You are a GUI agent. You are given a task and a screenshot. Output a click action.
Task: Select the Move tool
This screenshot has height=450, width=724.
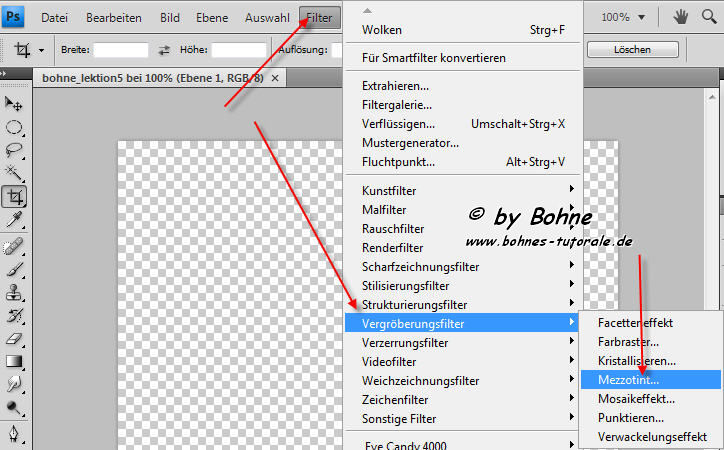[x=15, y=104]
